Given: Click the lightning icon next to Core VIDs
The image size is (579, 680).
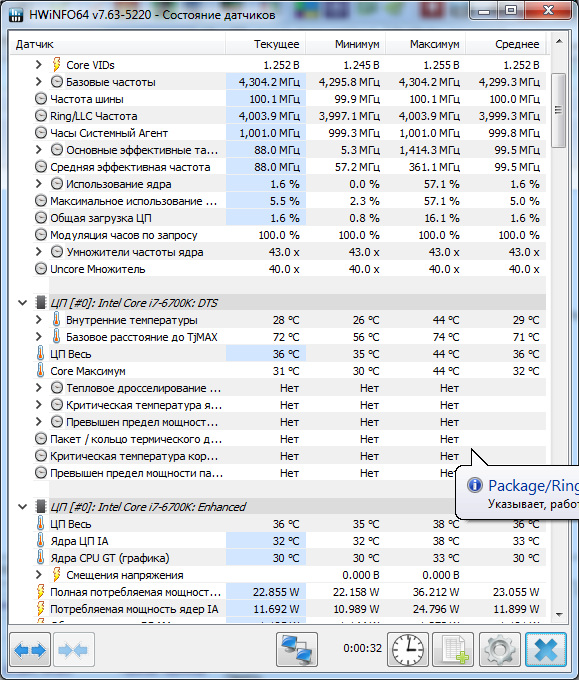Looking at the screenshot, I should pyautogui.click(x=56, y=65).
